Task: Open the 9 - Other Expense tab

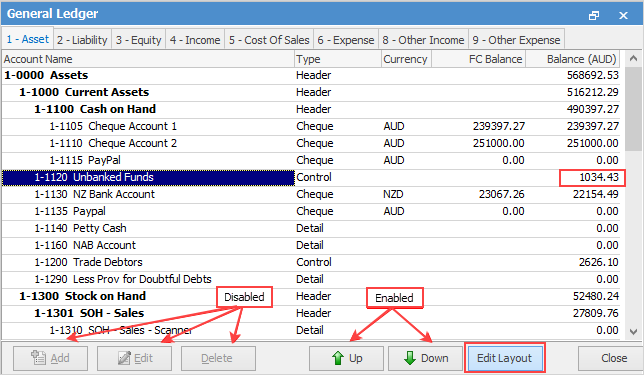Action: pos(516,40)
